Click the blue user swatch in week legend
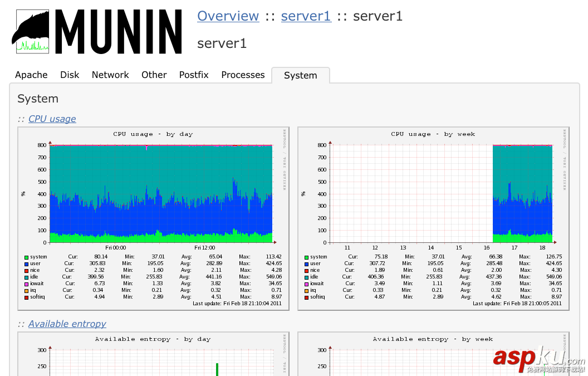Screen dimensions: 588x376 coord(306,264)
